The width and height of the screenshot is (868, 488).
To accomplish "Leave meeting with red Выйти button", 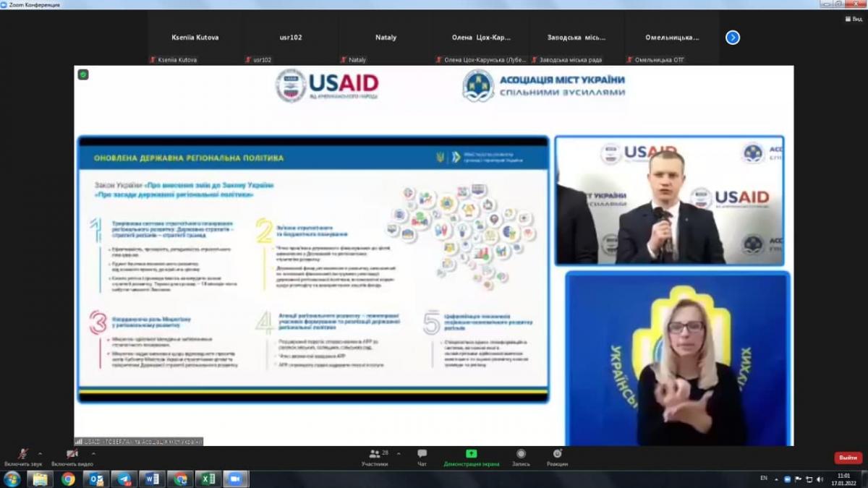I will pyautogui.click(x=848, y=458).
